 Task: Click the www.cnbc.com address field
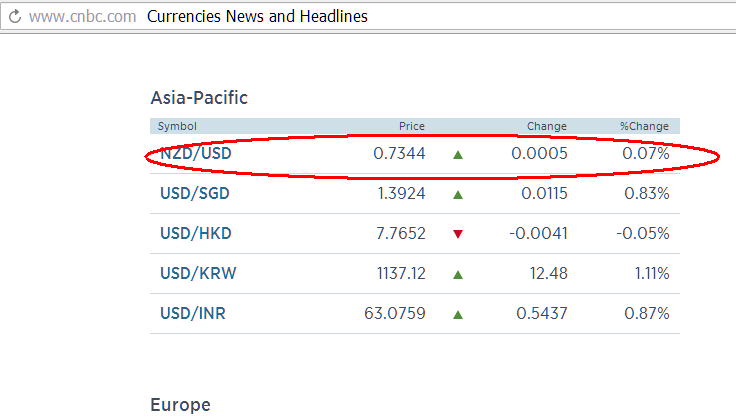82,17
